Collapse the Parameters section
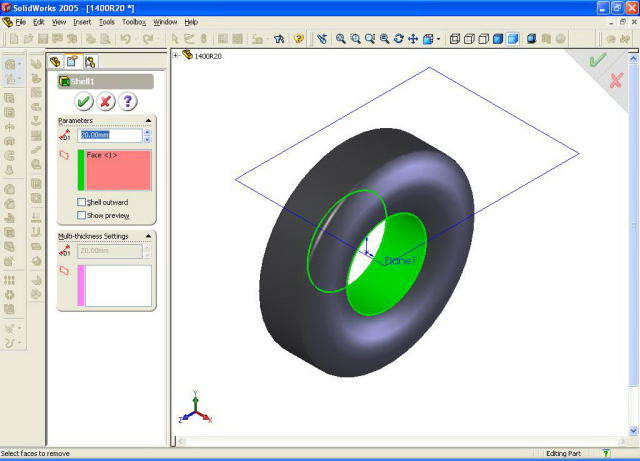Image resolution: width=640 pixels, height=461 pixels. coord(148,121)
